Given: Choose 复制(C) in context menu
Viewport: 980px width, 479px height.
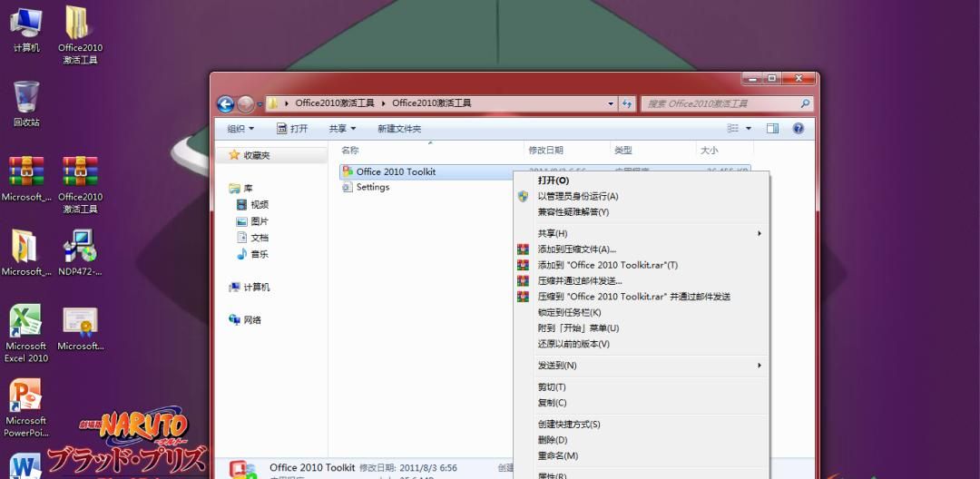Looking at the screenshot, I should pyautogui.click(x=642, y=403).
